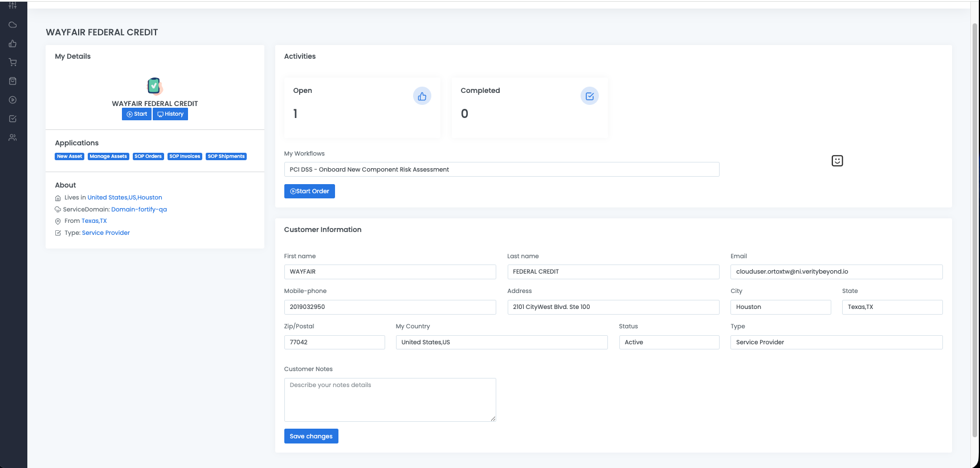Click the completed activities count "0"
The image size is (980, 468).
(464, 114)
